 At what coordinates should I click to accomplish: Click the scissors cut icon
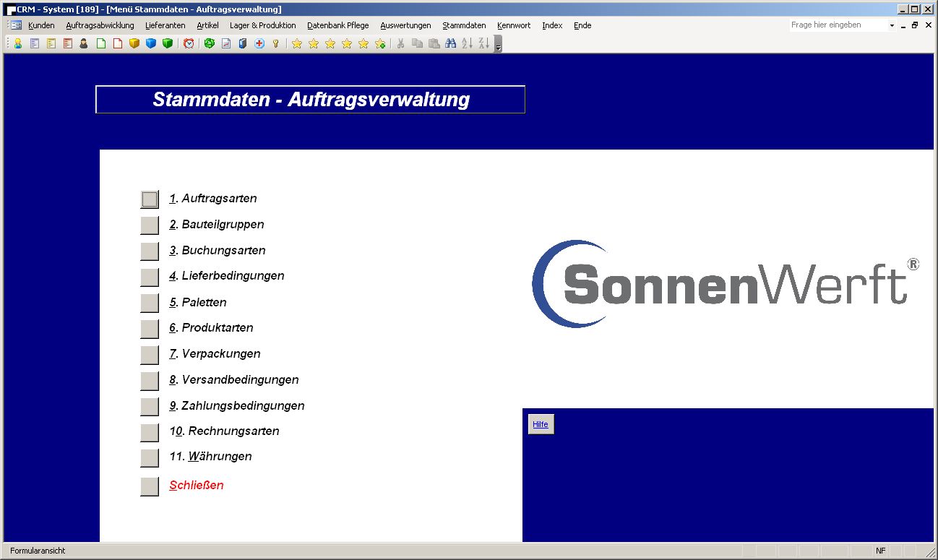(x=400, y=43)
